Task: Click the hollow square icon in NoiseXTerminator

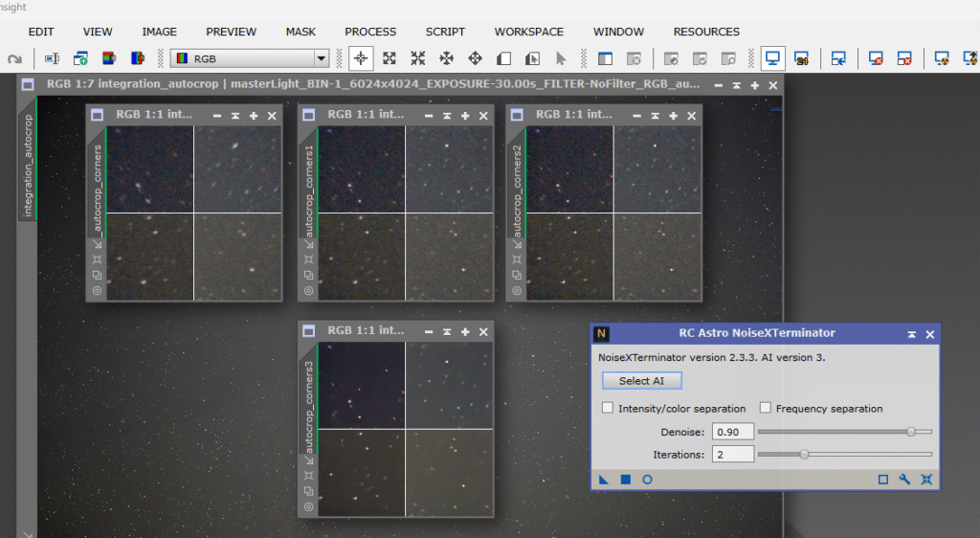Action: coord(883,480)
